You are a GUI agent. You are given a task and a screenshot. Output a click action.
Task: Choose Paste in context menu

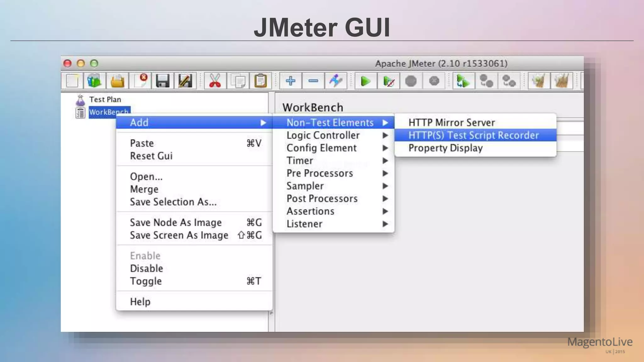click(x=194, y=143)
